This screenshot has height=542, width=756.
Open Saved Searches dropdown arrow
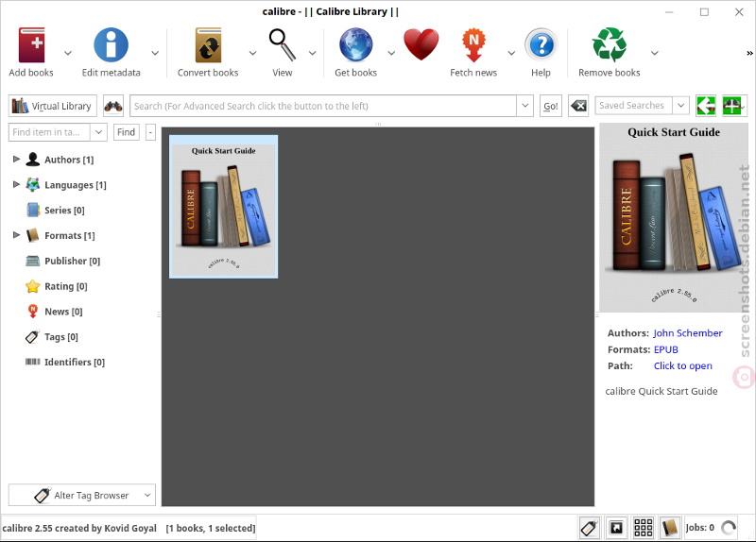tap(680, 106)
